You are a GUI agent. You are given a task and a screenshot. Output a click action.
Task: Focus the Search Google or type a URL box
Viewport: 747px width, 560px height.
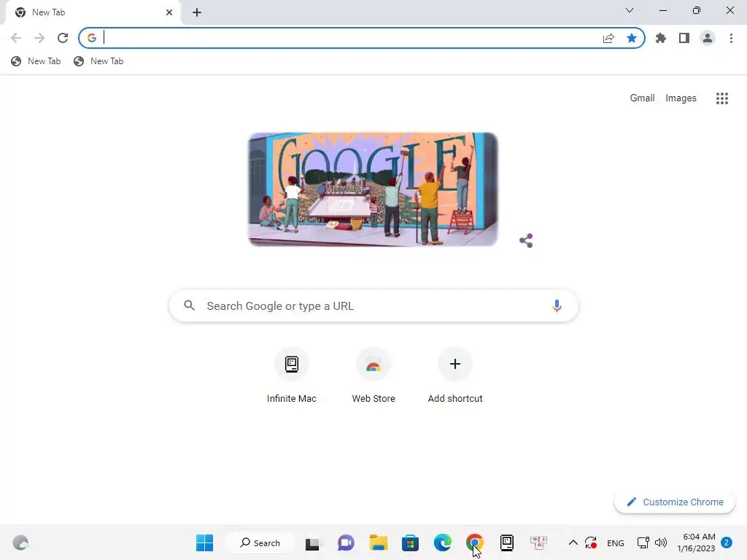373,306
